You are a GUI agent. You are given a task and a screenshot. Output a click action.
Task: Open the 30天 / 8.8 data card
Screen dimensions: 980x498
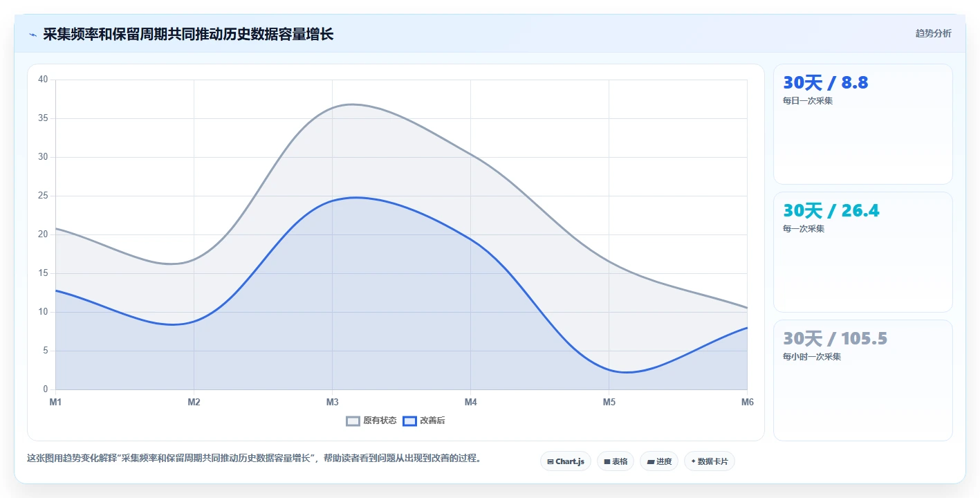coord(862,124)
